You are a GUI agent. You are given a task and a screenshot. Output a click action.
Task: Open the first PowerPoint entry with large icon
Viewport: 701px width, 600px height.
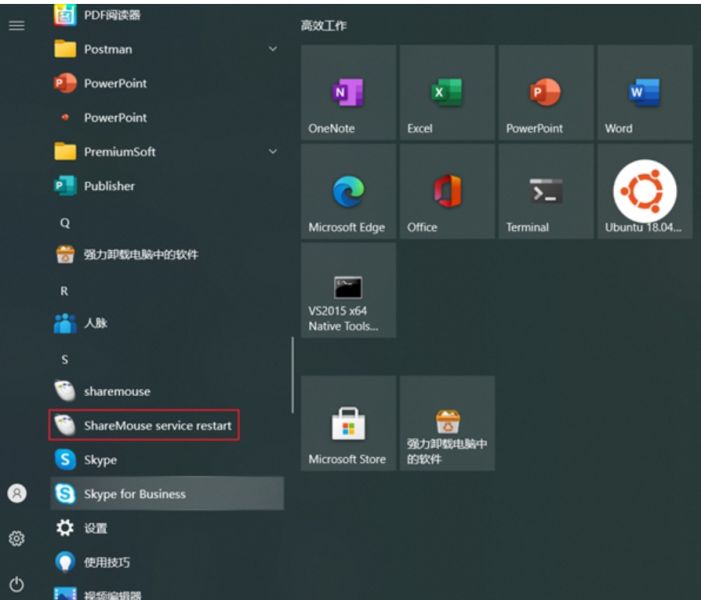(167, 84)
